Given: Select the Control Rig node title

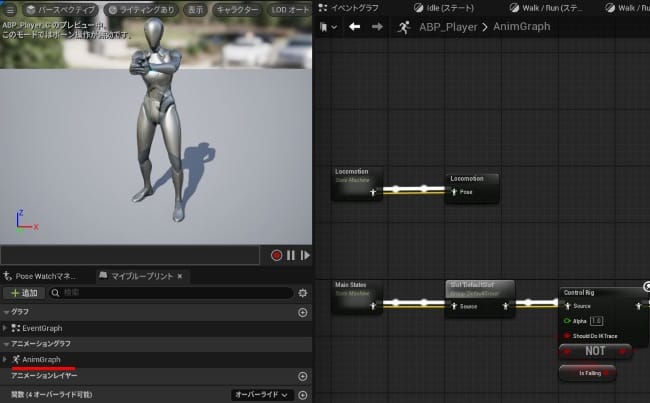Looking at the screenshot, I should click(x=579, y=292).
